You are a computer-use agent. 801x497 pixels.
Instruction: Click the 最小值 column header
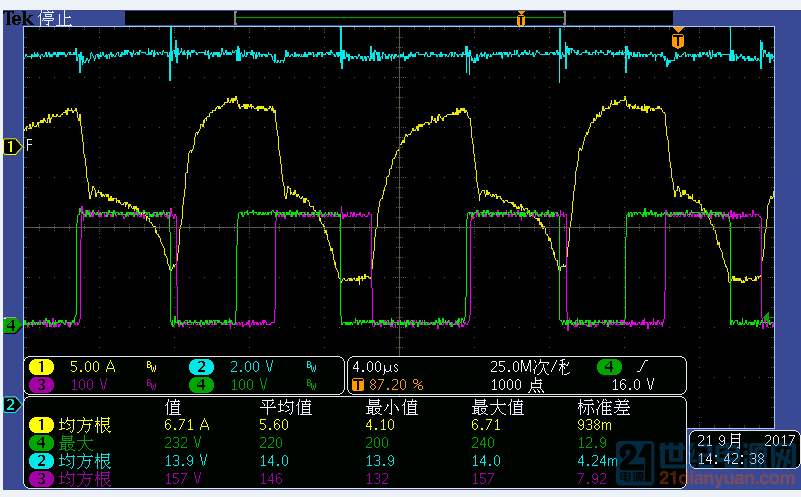pyautogui.click(x=392, y=407)
